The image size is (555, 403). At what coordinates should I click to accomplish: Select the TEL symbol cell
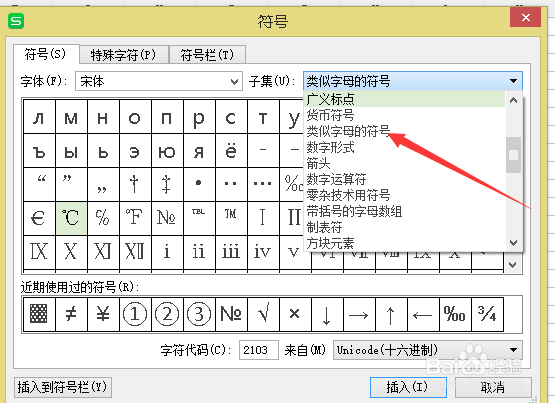tap(199, 218)
